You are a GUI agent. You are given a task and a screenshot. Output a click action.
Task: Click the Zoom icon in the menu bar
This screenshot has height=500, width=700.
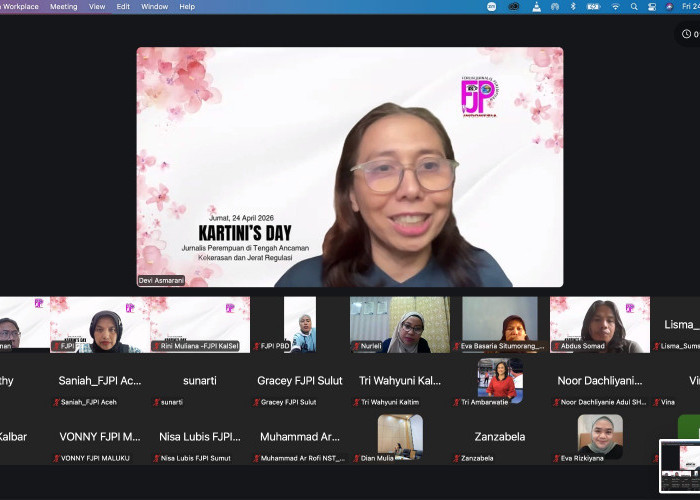492,6
